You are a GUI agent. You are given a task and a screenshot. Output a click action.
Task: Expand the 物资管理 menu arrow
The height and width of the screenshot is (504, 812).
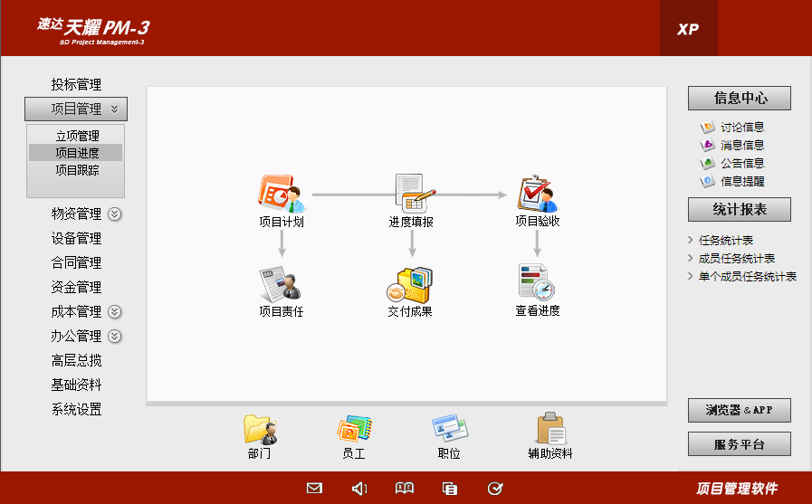[114, 214]
